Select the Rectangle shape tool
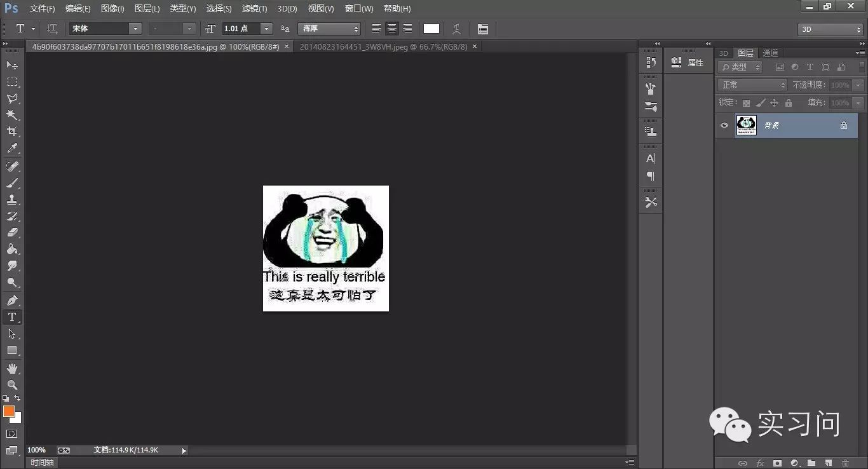 pos(12,350)
